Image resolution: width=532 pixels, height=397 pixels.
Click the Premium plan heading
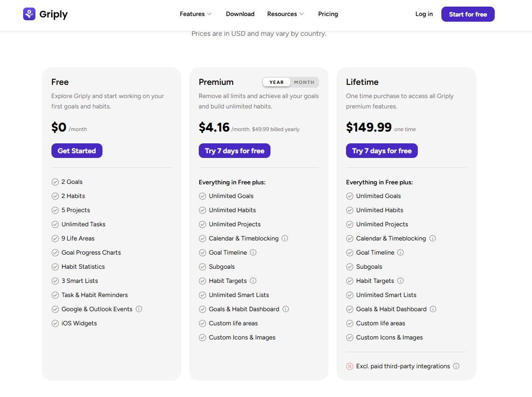coord(216,82)
